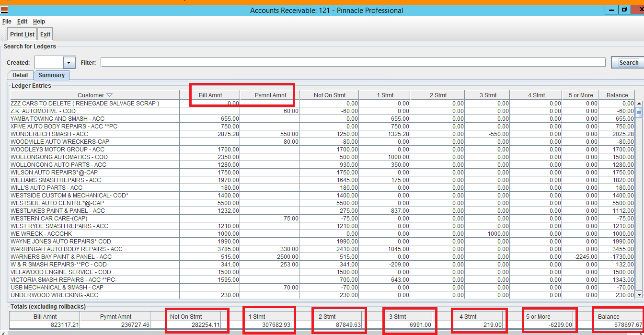Sort by the Balance column header in the ledger table
Image resolution: width=644 pixels, height=335 pixels.
617,95
